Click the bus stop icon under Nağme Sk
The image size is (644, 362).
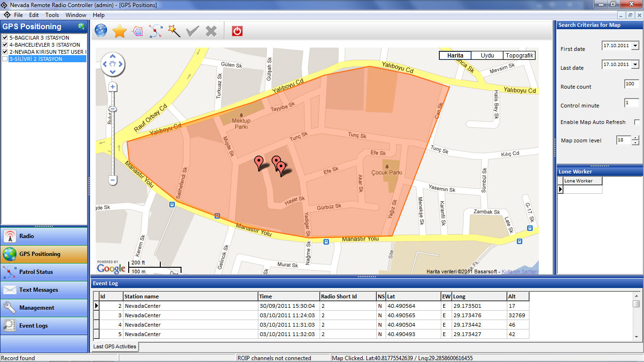coord(326,242)
